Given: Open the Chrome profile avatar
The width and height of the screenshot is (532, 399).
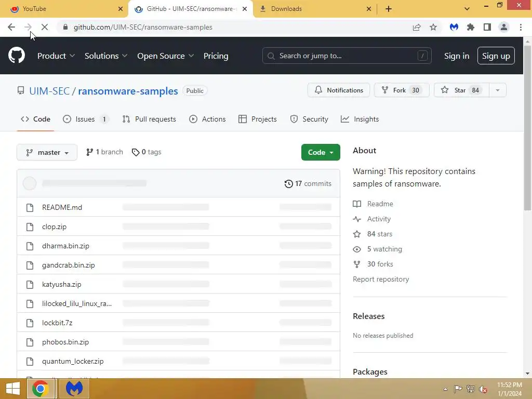Looking at the screenshot, I should pyautogui.click(x=504, y=27).
